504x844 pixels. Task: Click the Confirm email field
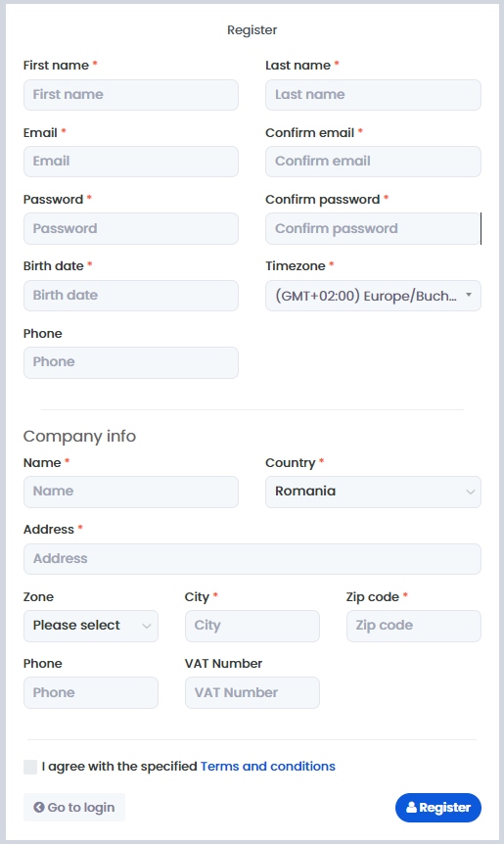coord(373,162)
